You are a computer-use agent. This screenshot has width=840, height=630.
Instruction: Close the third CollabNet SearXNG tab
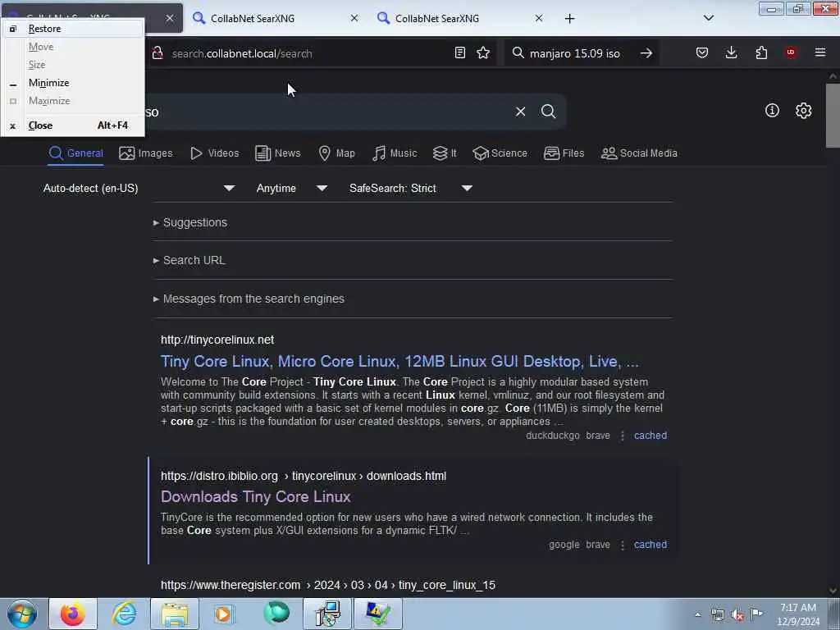click(x=539, y=18)
